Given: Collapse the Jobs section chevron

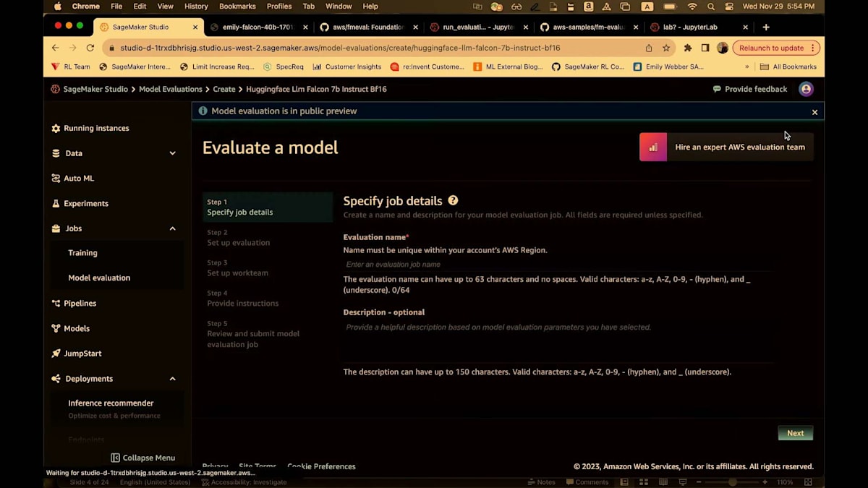Looking at the screenshot, I should pos(172,228).
